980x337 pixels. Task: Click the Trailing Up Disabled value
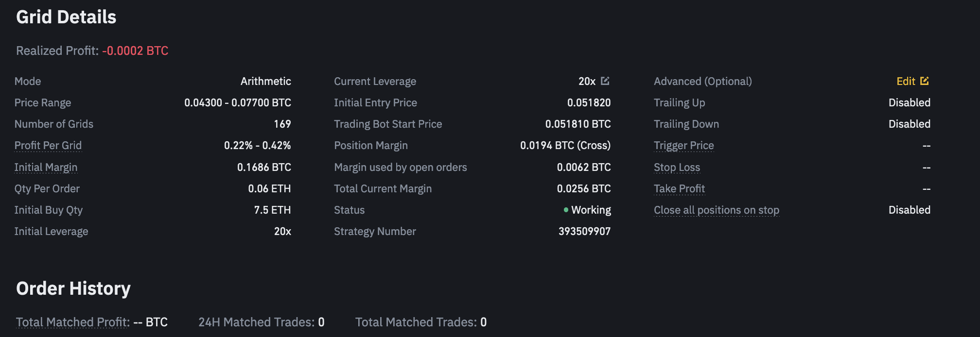(x=910, y=102)
